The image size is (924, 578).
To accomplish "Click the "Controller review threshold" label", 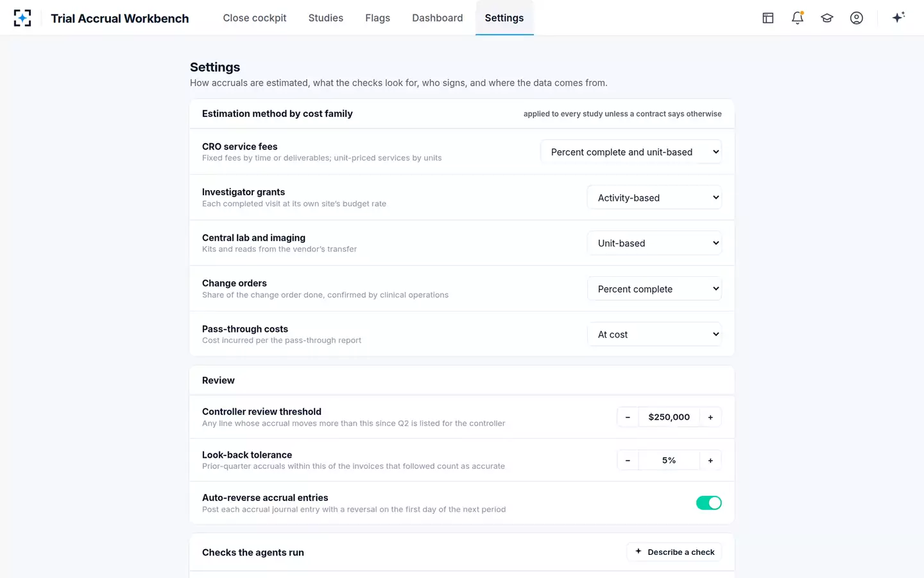I will pos(262,412).
